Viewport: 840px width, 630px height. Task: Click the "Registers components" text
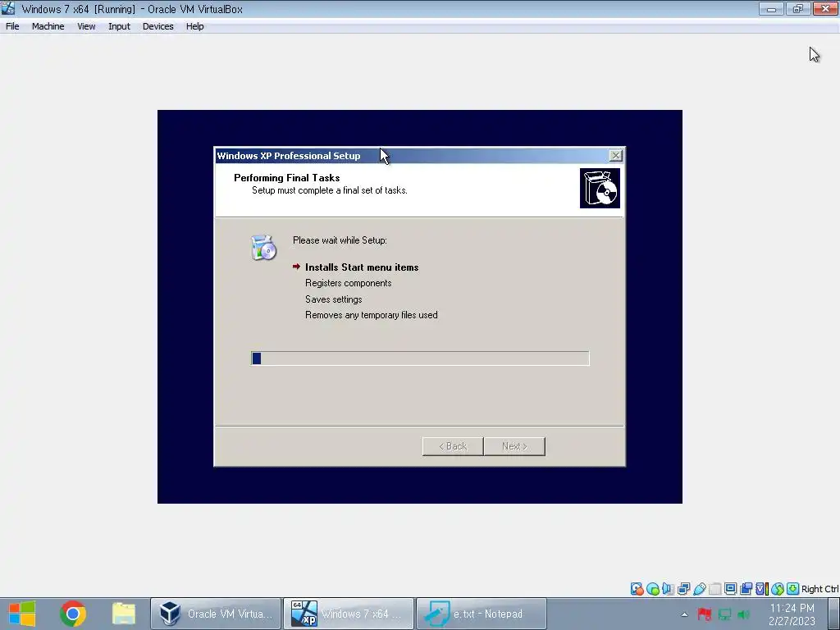(348, 283)
